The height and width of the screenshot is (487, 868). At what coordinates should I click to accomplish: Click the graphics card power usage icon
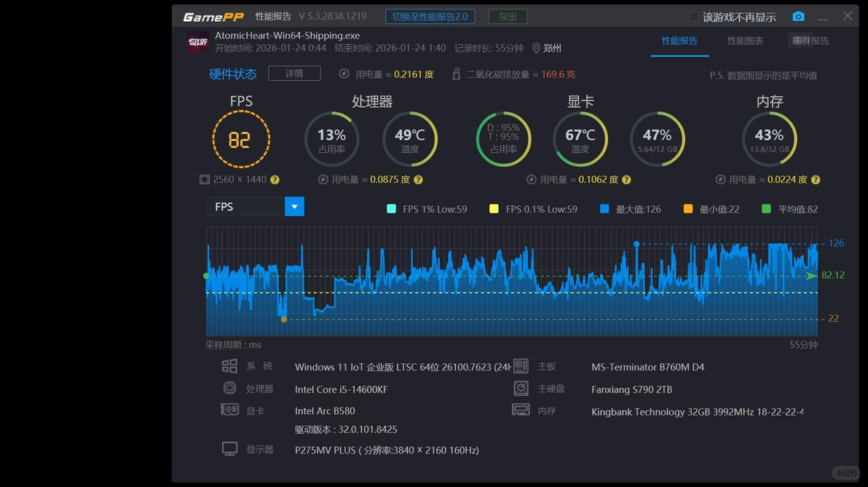click(532, 180)
